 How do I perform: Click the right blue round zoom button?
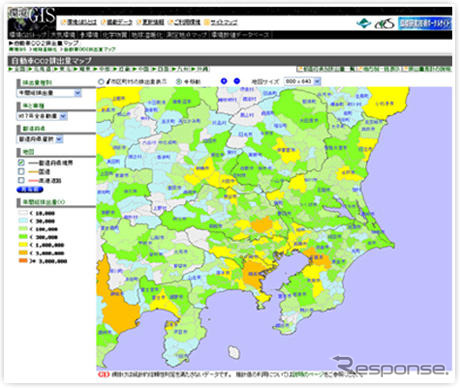coord(237,81)
